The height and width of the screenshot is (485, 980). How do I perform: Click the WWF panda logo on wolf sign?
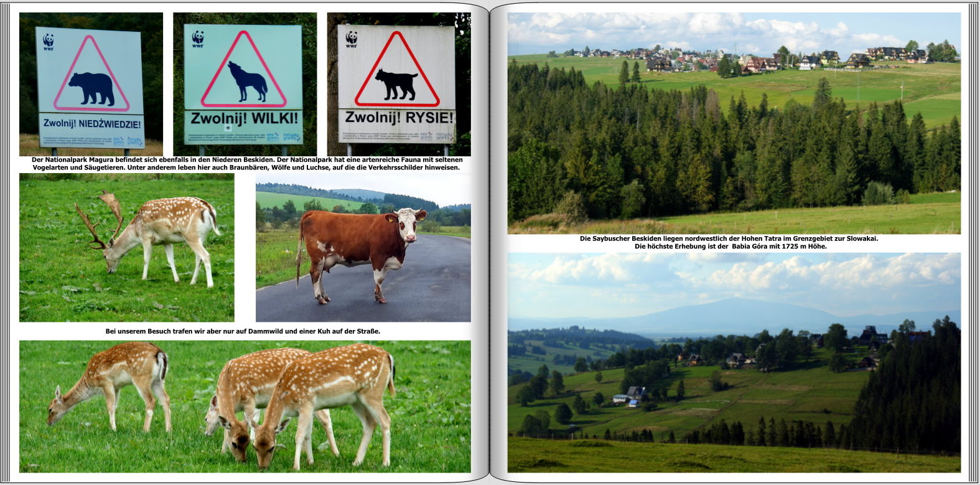pos(198,39)
